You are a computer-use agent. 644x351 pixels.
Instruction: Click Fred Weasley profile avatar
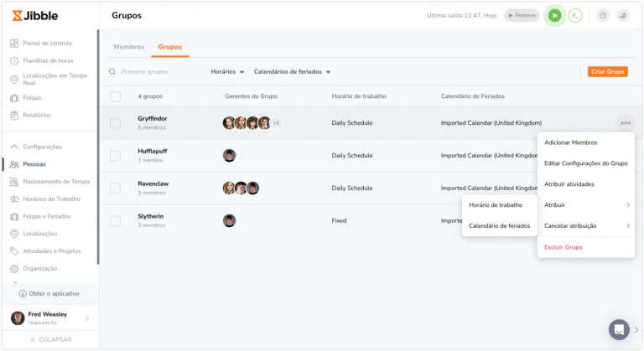(18, 318)
